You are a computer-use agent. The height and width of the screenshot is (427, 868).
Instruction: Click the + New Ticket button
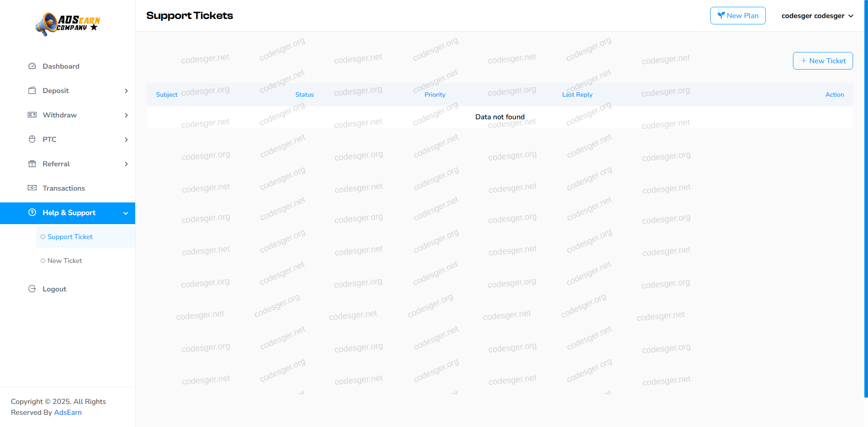pyautogui.click(x=823, y=61)
